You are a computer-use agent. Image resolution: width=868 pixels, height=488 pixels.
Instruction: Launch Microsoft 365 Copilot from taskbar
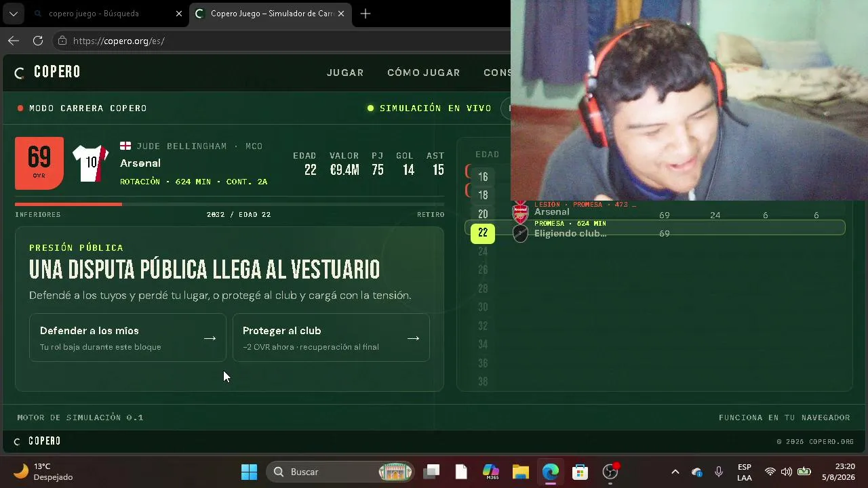(491, 472)
